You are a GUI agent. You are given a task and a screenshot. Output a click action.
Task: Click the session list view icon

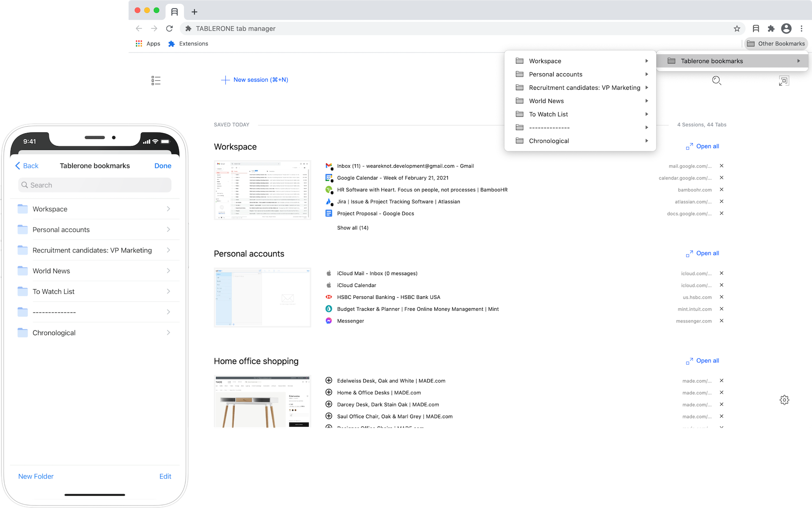coord(156,80)
